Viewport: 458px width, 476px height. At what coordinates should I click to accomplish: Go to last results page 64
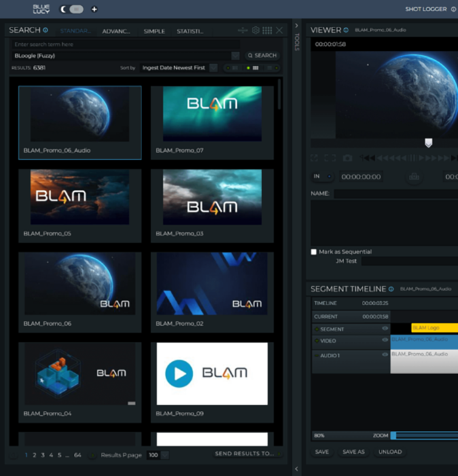point(78,455)
